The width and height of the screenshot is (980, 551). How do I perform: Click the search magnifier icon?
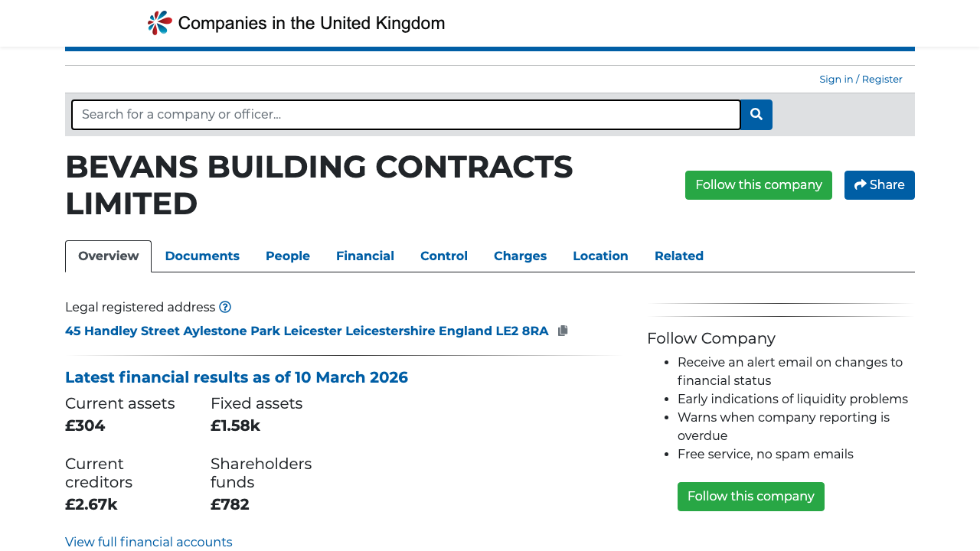pos(756,114)
